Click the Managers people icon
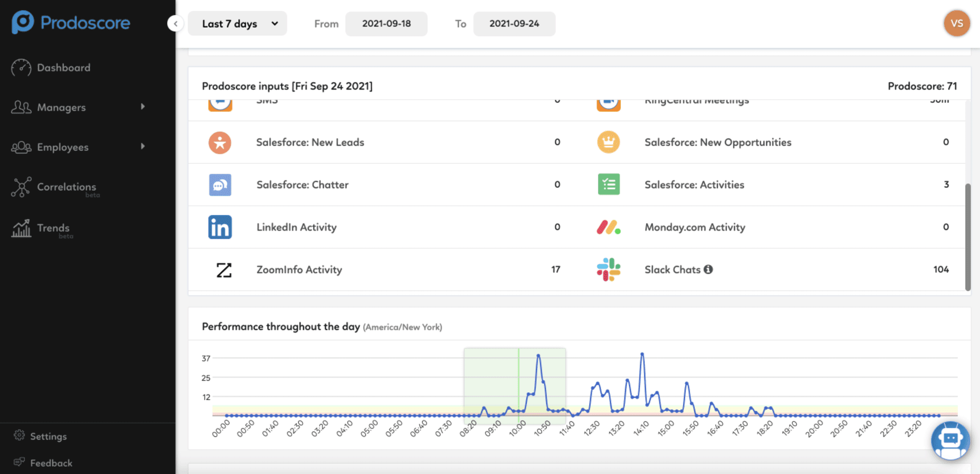This screenshot has height=474, width=980. point(21,107)
